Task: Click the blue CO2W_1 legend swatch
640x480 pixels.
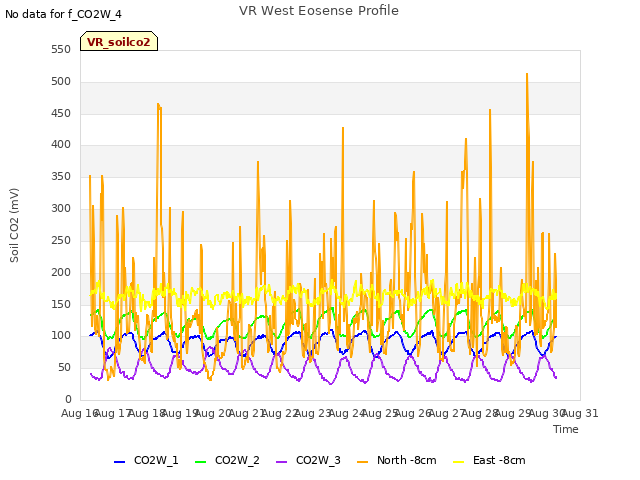Action: [119, 461]
